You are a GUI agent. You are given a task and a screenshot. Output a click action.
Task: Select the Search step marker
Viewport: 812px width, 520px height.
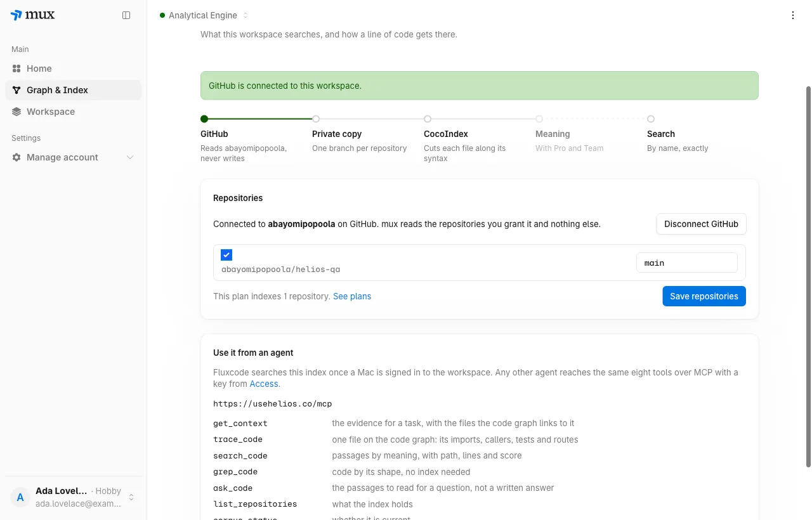point(651,119)
